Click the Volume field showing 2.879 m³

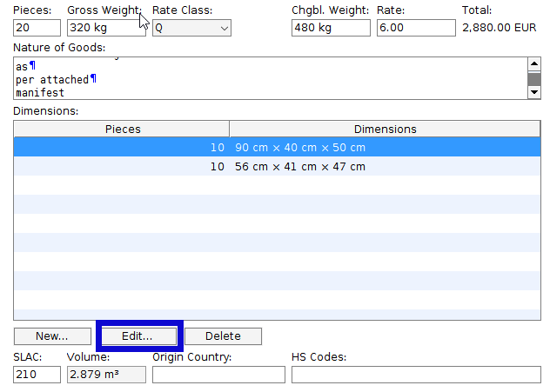(106, 375)
